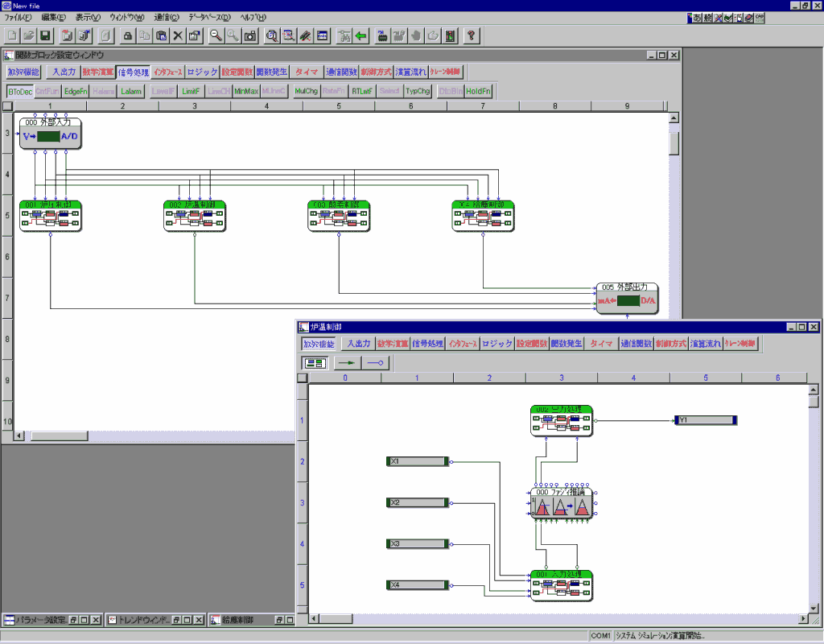Click the MinMax function button
This screenshot has width=824, height=644.
[246, 92]
